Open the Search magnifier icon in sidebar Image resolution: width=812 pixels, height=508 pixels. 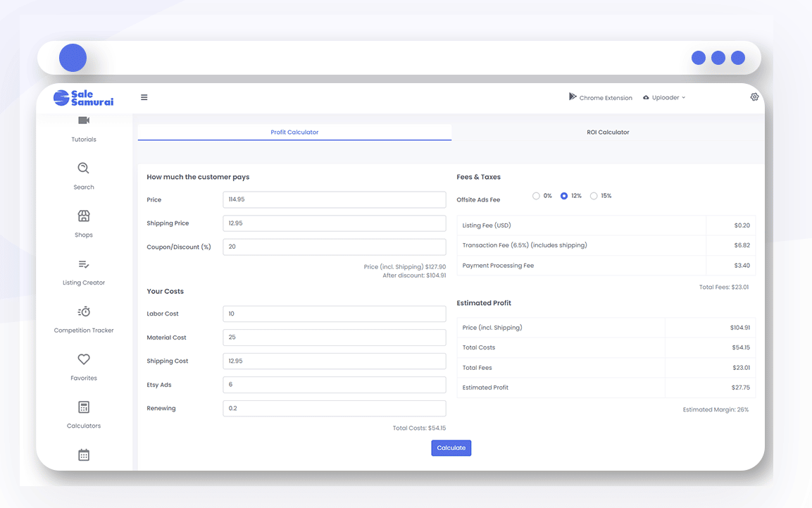tap(84, 168)
